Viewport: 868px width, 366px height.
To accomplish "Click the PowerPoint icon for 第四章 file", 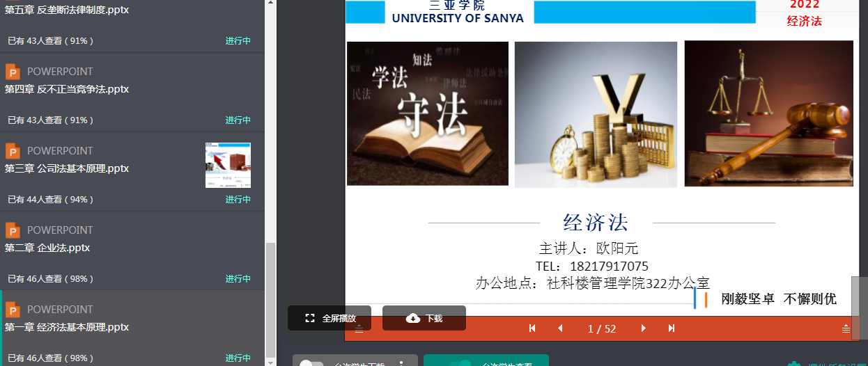I will coord(13,72).
